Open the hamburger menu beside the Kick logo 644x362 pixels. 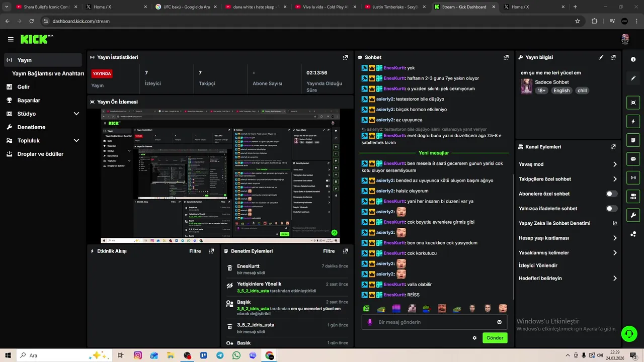pyautogui.click(x=11, y=39)
